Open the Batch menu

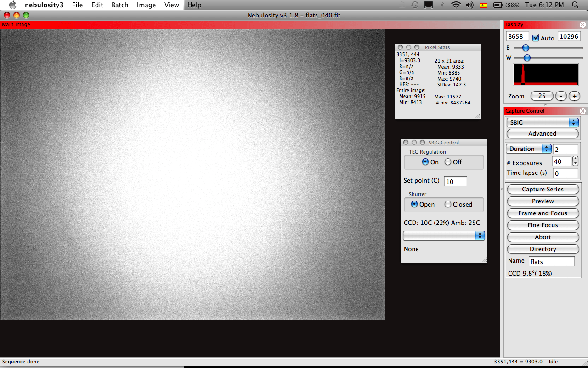tap(120, 5)
